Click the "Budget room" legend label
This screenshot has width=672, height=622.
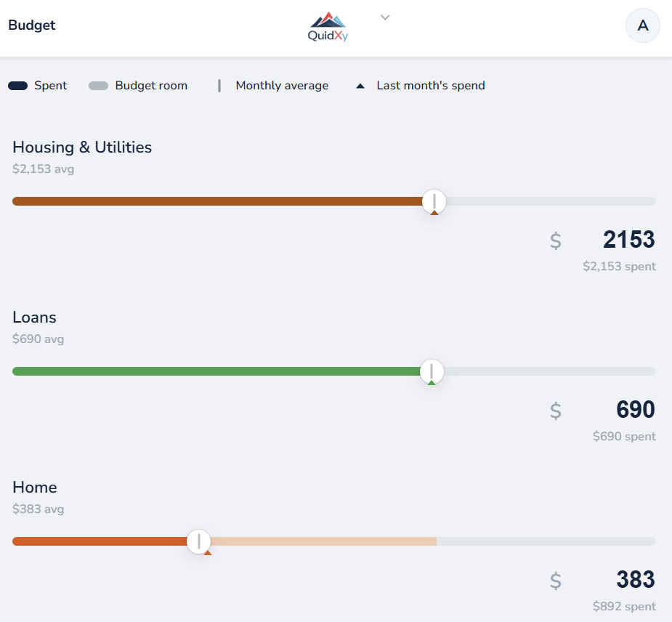pos(151,86)
